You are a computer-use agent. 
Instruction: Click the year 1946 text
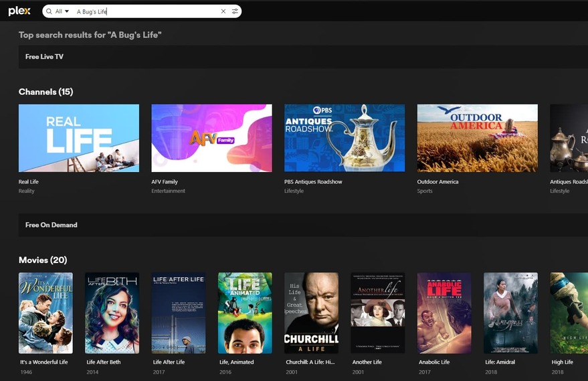click(26, 372)
